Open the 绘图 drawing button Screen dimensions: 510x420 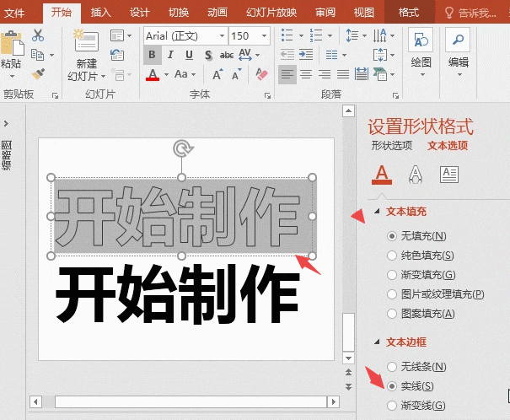(421, 52)
